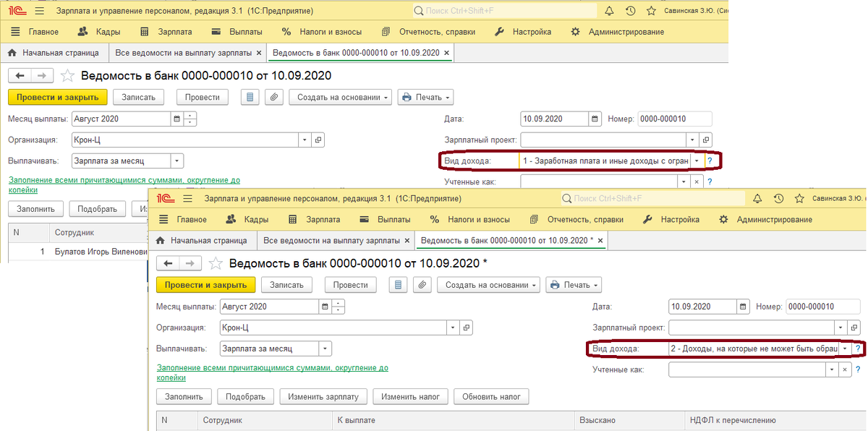Go forward with arrow in front window
The height and width of the screenshot is (431, 868).
point(190,263)
